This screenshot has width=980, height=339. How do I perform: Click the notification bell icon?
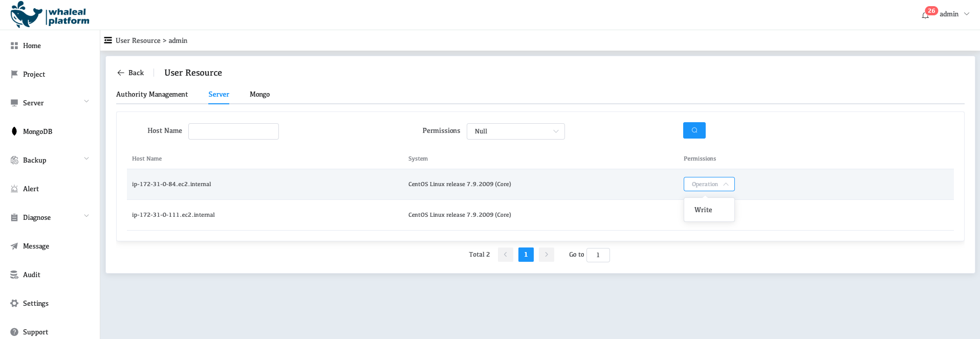925,15
